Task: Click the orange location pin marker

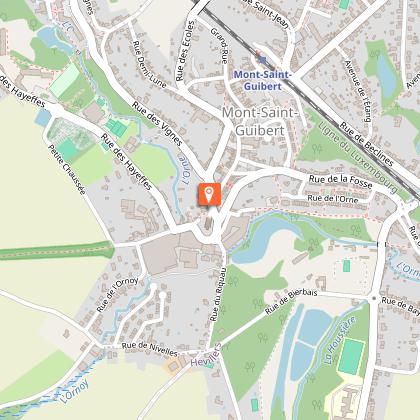Action: [210, 194]
